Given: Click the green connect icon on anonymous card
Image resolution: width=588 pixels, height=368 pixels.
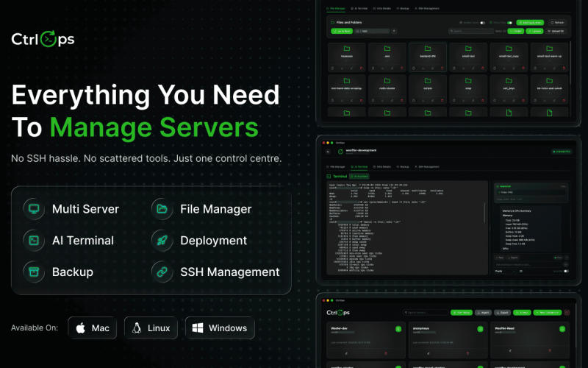Looking at the screenshot, I should 480,329.
